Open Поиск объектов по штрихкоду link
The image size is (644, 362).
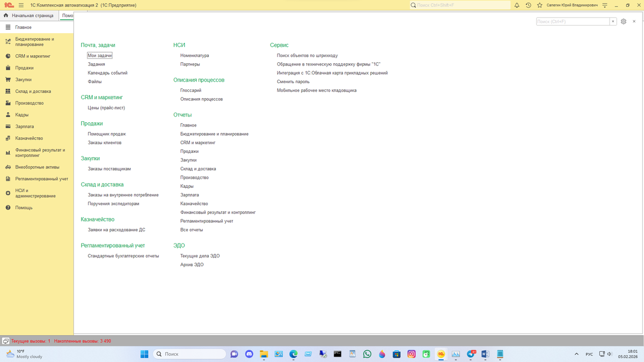point(308,55)
